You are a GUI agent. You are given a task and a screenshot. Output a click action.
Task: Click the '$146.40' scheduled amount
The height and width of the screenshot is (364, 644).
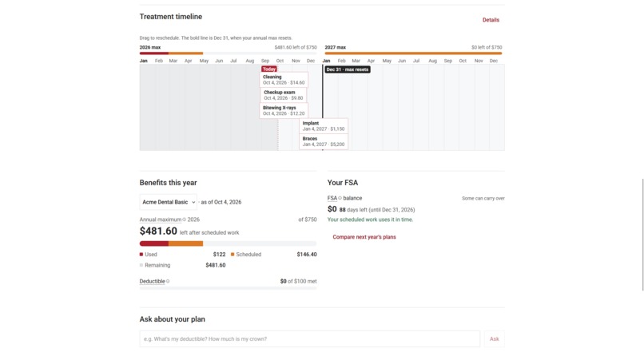(306, 255)
